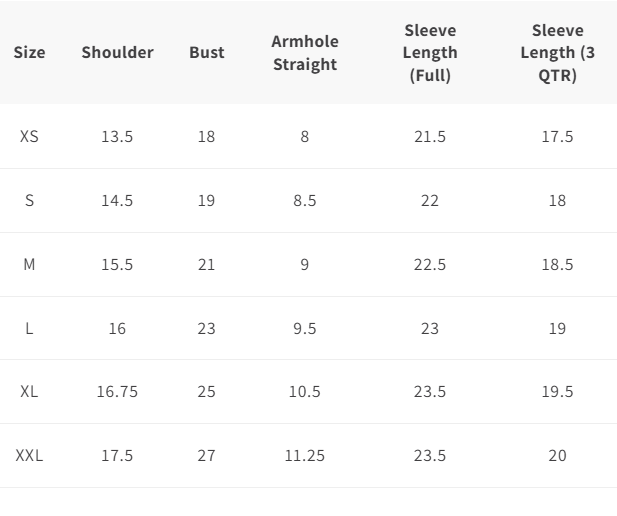Select the Sleeve Length (Full) header

click(x=430, y=53)
